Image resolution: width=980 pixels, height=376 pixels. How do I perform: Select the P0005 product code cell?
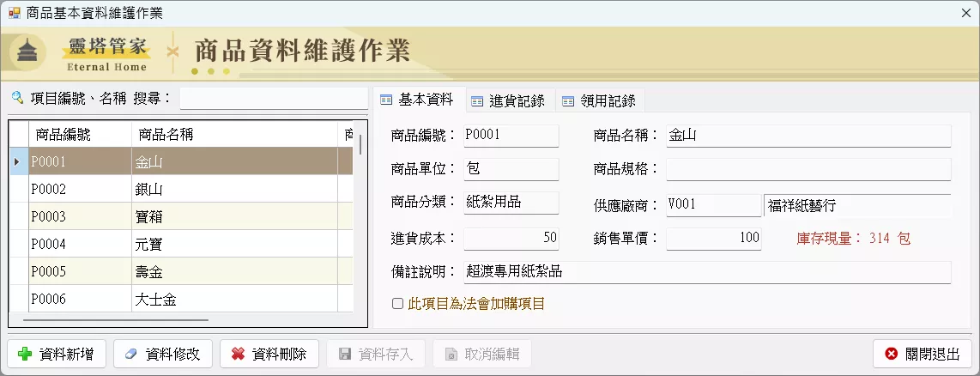tap(80, 271)
